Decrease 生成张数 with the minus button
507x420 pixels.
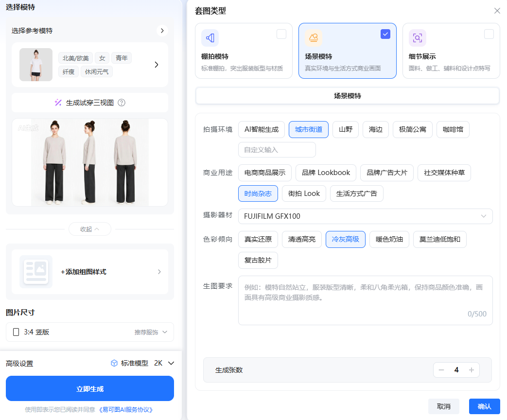click(x=441, y=370)
